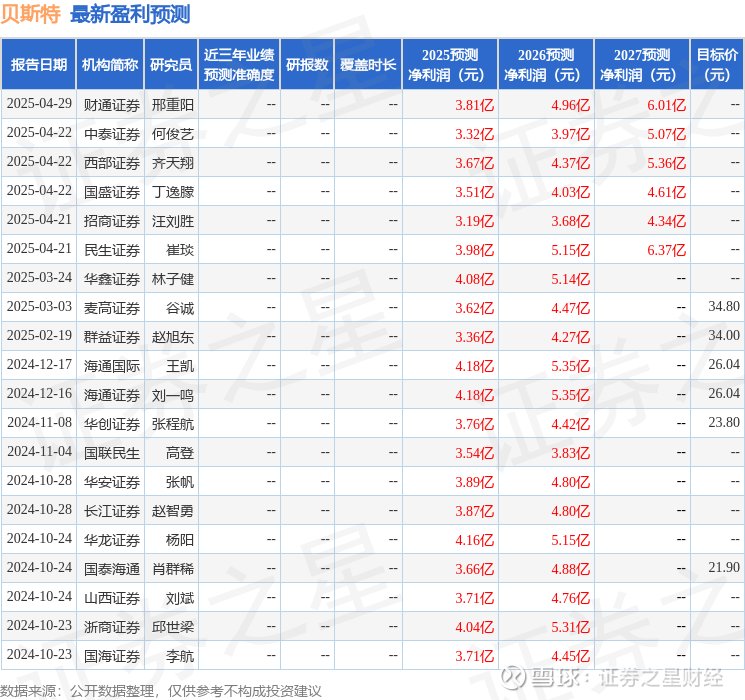
Task: Select the 目标价(元) column header
Action: click(716, 64)
